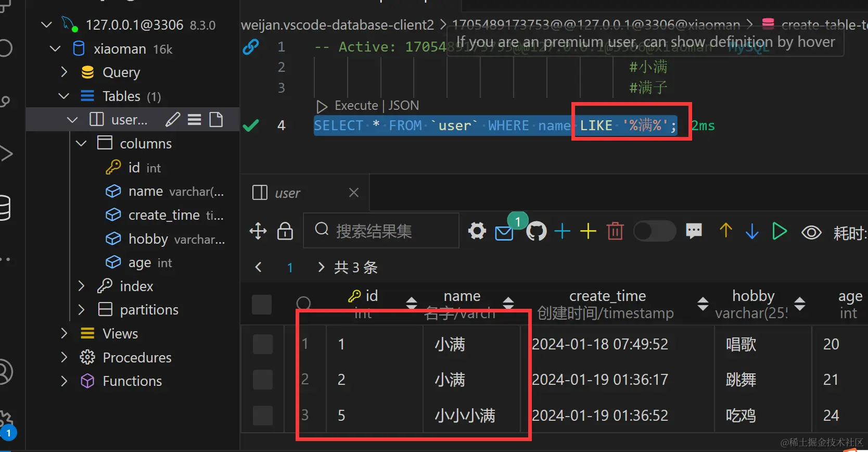The width and height of the screenshot is (868, 452).
Task: Click the blue plus icon
Action: (563, 231)
